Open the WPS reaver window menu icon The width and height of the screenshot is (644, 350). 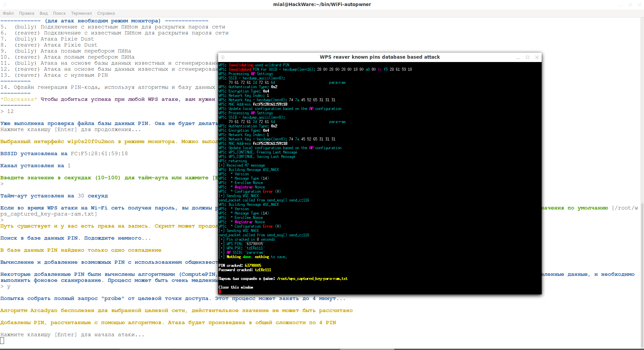click(x=223, y=57)
